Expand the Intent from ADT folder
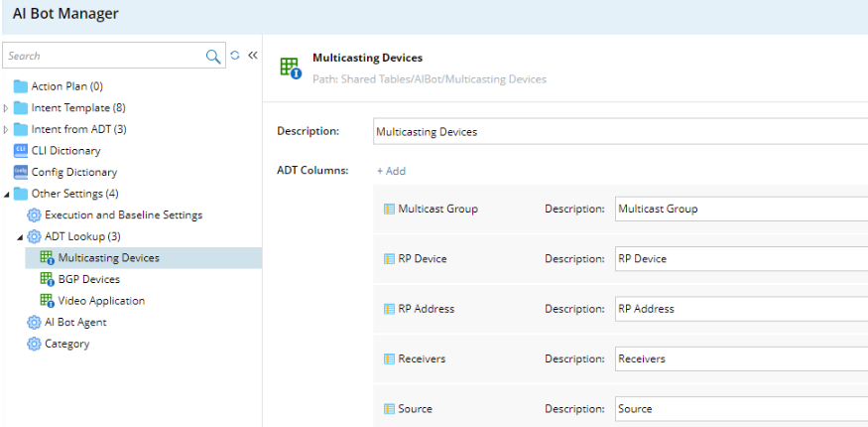868x427 pixels. coord(7,129)
